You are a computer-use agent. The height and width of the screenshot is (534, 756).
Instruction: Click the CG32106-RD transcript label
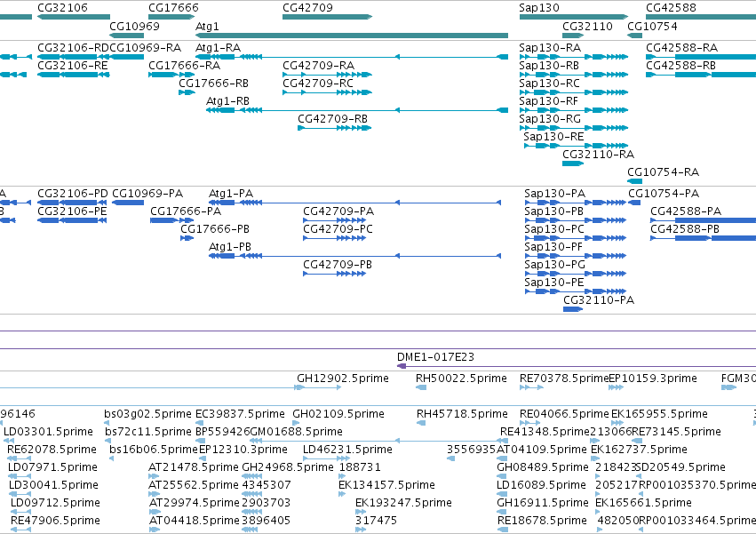(x=73, y=48)
